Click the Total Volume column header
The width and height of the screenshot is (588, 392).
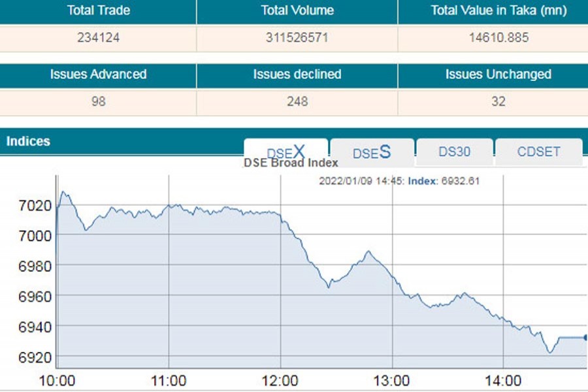(297, 10)
